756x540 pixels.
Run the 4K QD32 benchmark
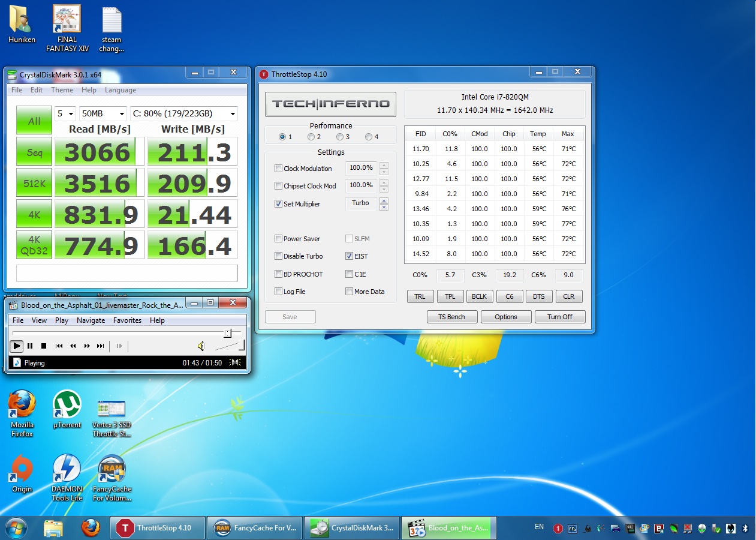click(x=34, y=245)
